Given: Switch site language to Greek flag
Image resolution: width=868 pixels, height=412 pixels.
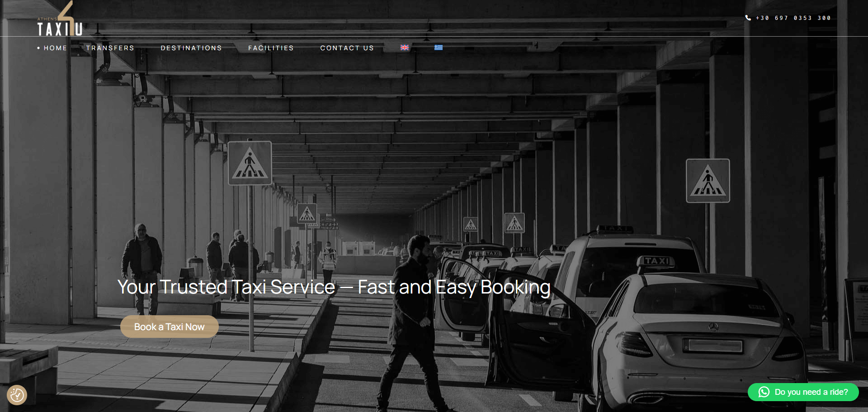Looking at the screenshot, I should (439, 47).
